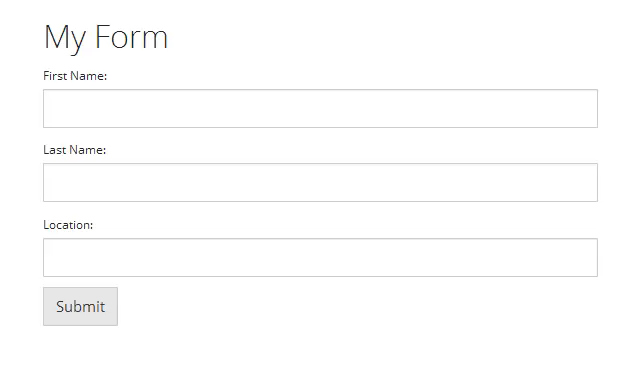Place cursor in the topmost form field
The width and height of the screenshot is (643, 374).
[x=320, y=108]
